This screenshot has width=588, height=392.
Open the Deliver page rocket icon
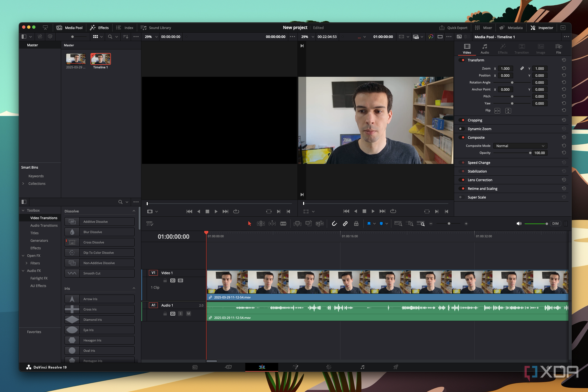pyautogui.click(x=396, y=367)
